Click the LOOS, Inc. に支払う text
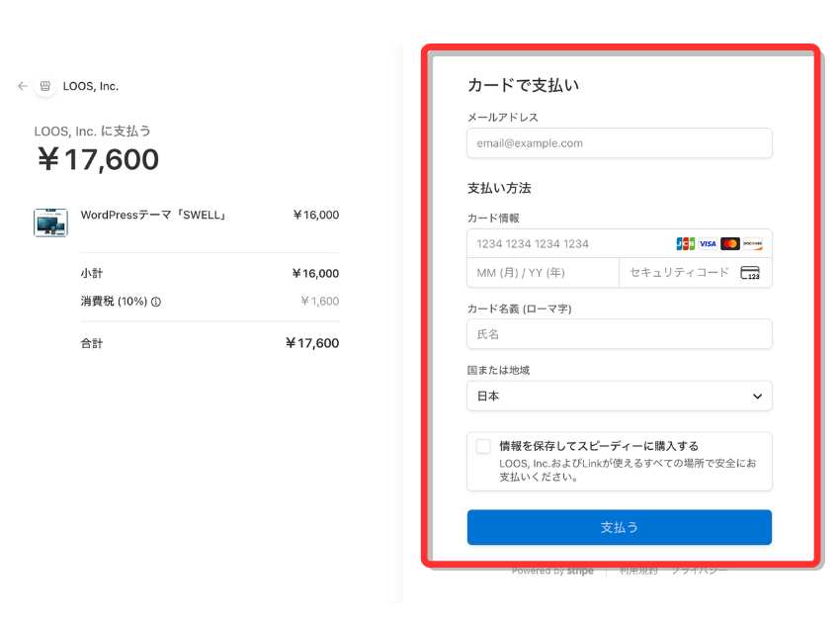 coord(93,132)
